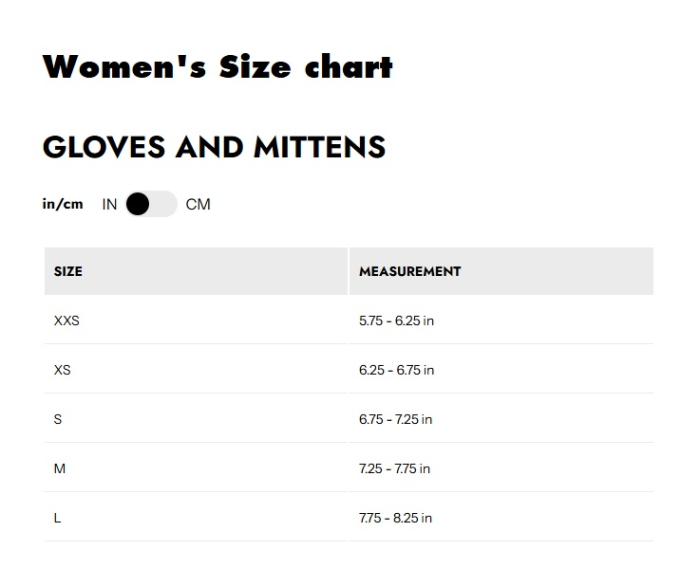700x568 pixels.
Task: Select the M size row
Action: tap(349, 468)
